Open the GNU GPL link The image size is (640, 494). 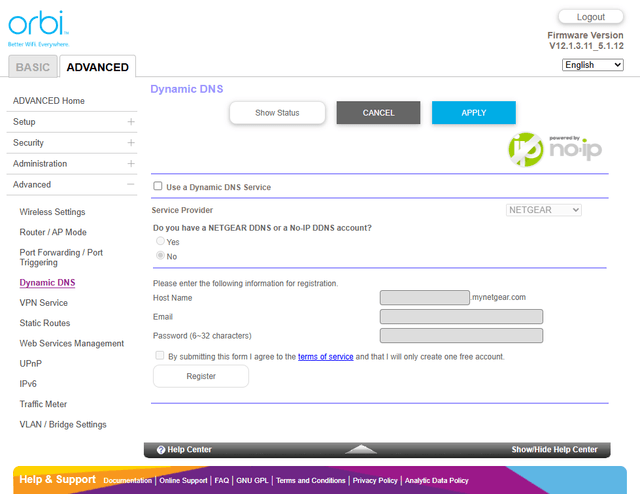coord(252,481)
